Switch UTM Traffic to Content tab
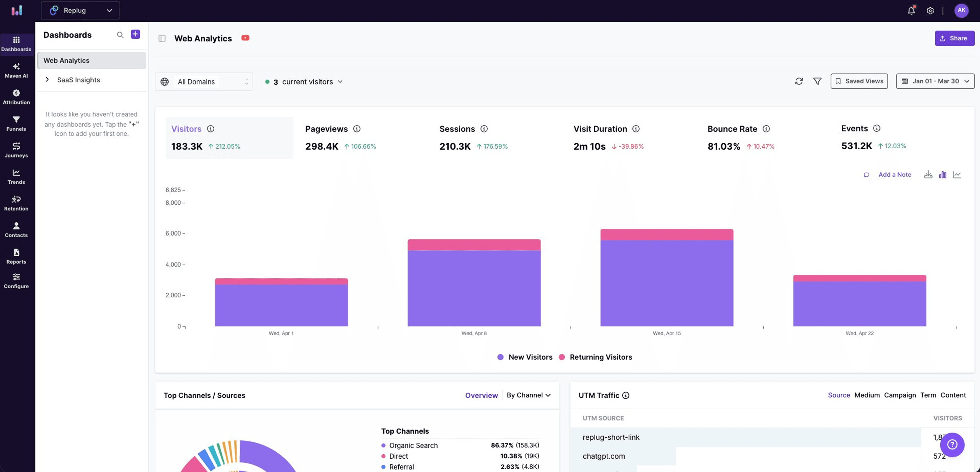Screen dimensions: 980x472 pos(953,395)
